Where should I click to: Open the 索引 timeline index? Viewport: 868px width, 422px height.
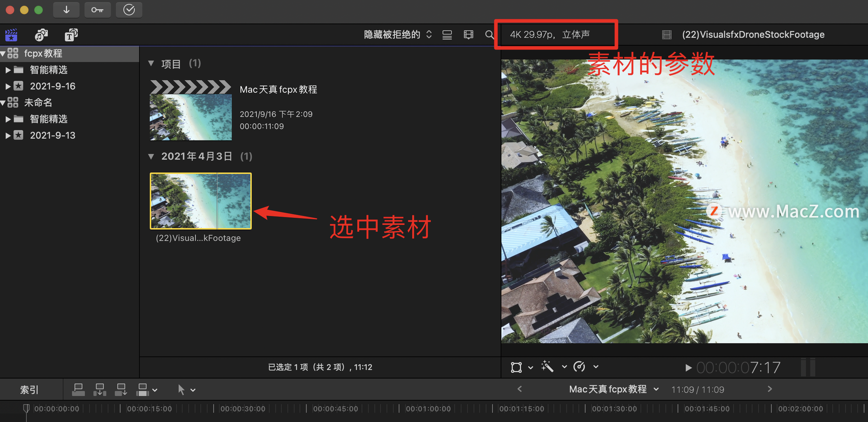(x=29, y=390)
